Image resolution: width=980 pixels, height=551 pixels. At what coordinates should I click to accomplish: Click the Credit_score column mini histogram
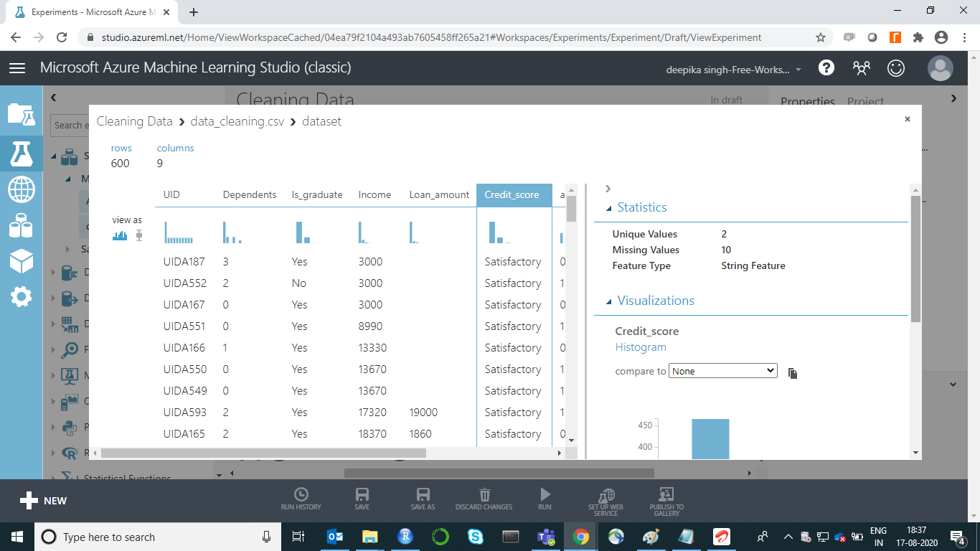[x=500, y=232]
